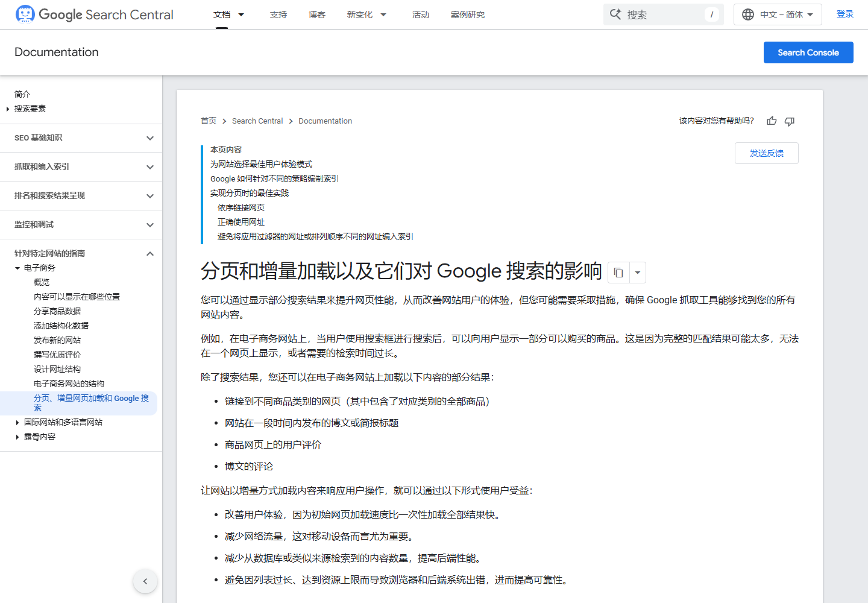The height and width of the screenshot is (603, 868).
Task: Open 概览 in the sidebar
Action: coord(42,282)
